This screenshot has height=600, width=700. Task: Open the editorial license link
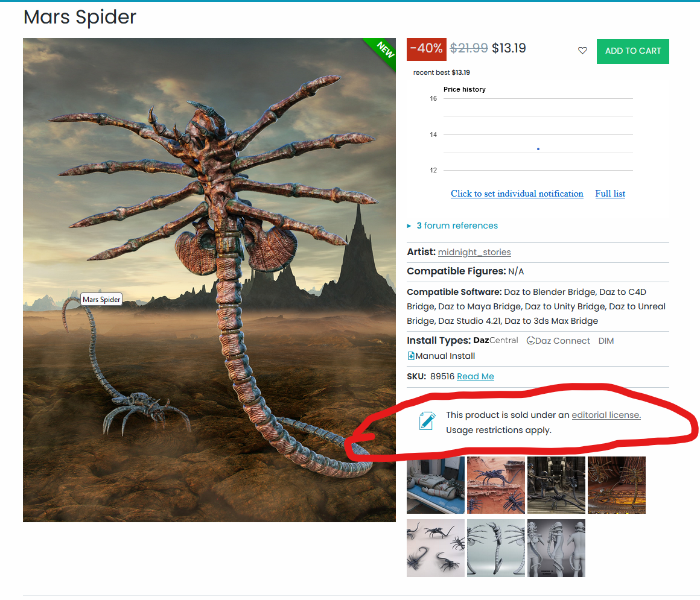click(x=606, y=415)
